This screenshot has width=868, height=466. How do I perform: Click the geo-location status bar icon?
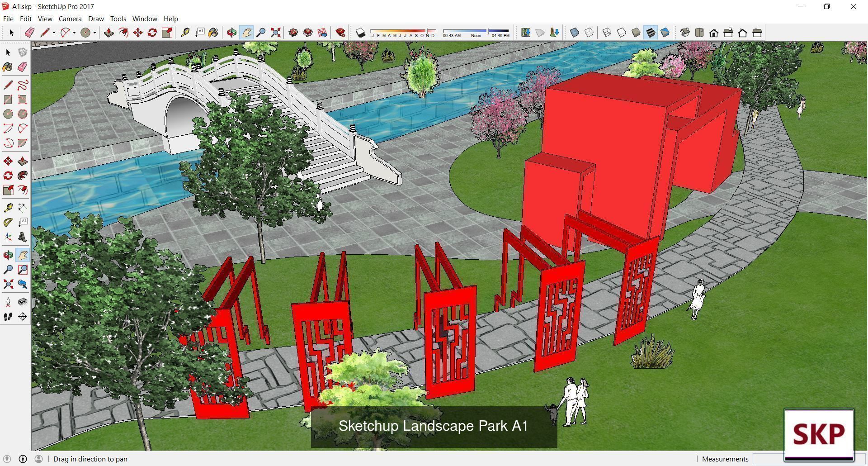point(7,459)
